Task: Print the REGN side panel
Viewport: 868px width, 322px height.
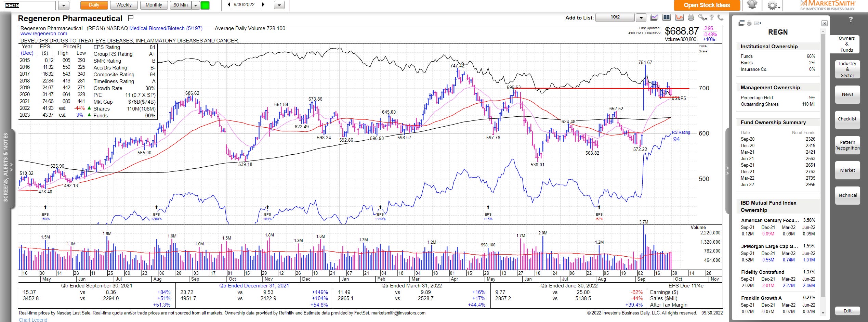Action: (x=749, y=23)
